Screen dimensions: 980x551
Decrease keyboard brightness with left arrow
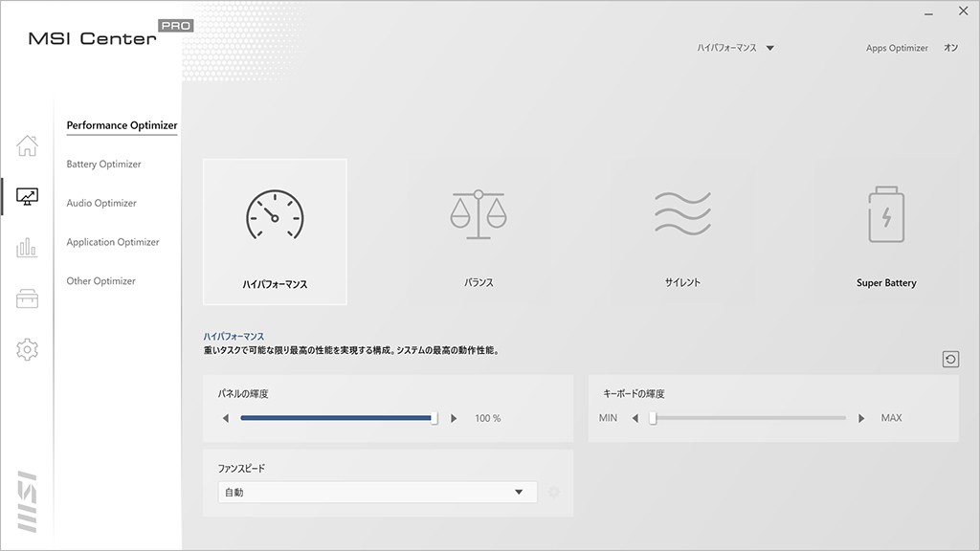coord(635,418)
